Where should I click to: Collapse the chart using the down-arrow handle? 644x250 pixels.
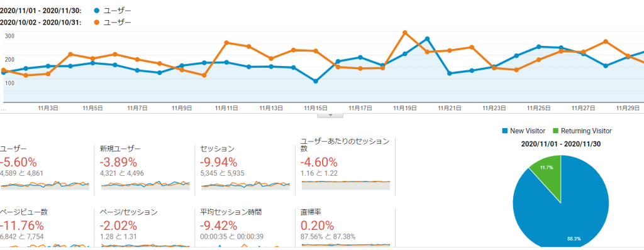[330, 116]
